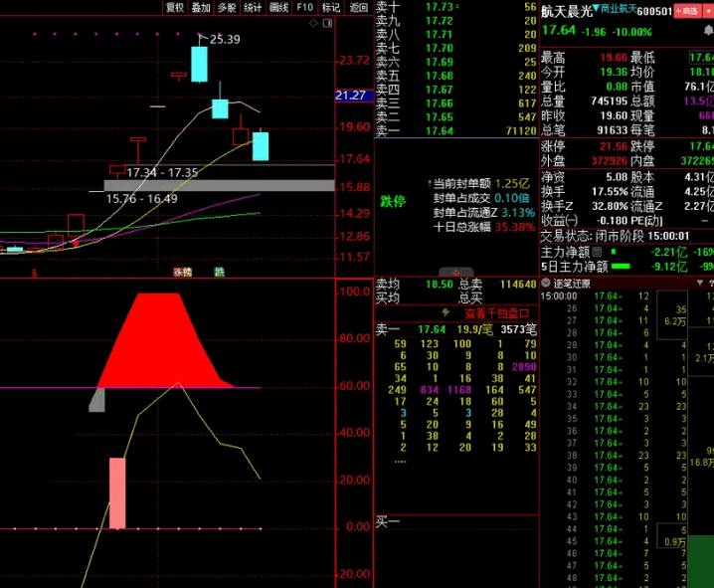The height and width of the screenshot is (588, 714).
Task: Click the 返回 back button
Action: tap(358, 7)
